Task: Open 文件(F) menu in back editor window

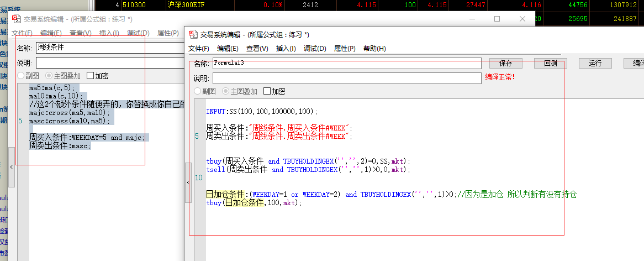Action: pyautogui.click(x=22, y=33)
